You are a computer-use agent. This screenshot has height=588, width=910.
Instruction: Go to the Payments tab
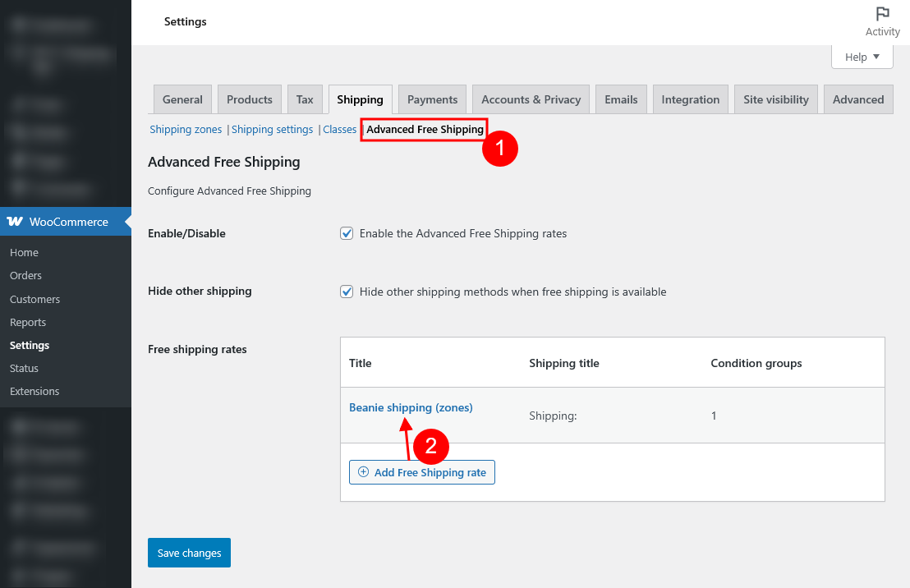(432, 99)
